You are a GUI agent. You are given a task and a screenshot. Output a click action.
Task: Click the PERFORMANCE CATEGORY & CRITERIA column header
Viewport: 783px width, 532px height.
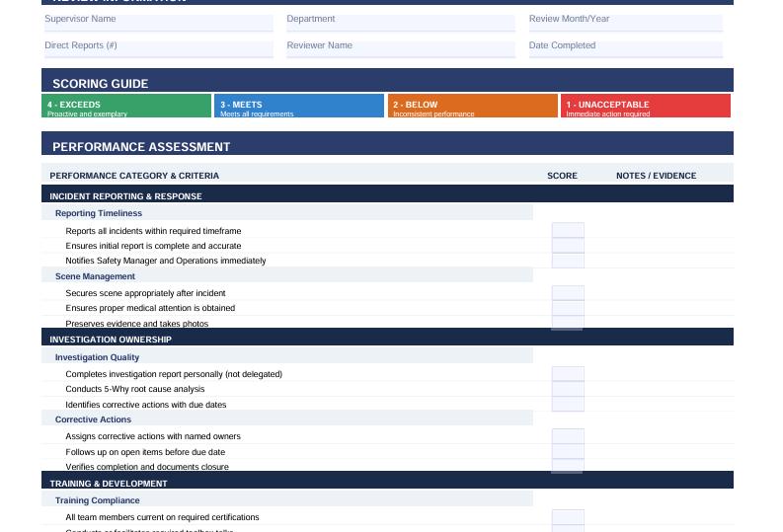pyautogui.click(x=134, y=176)
